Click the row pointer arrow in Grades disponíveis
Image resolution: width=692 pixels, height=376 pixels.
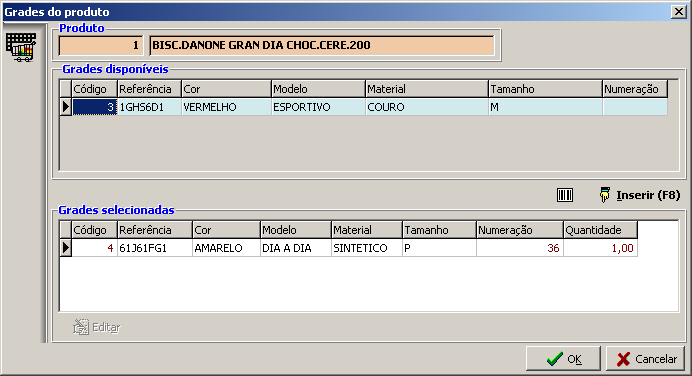[66, 107]
